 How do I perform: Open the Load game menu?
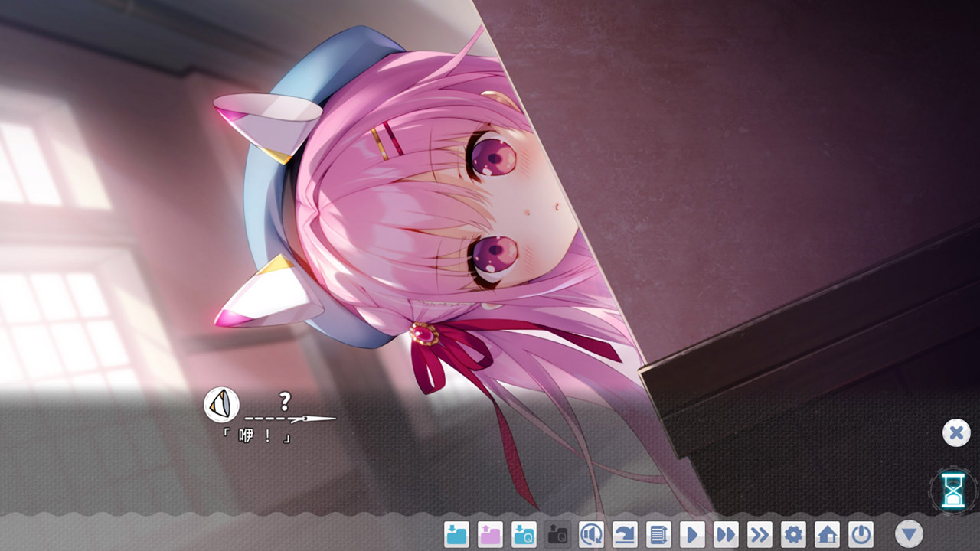pos(490,533)
